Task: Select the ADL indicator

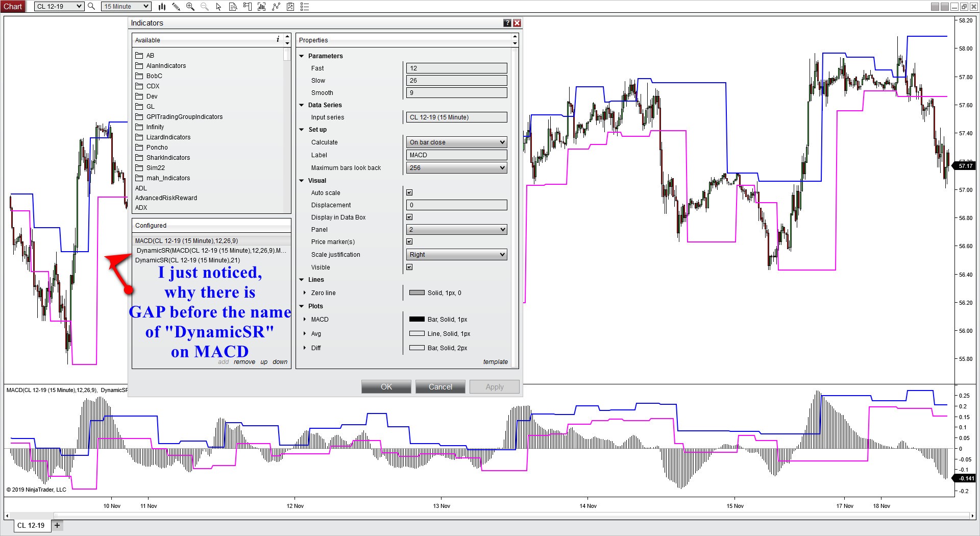Action: [x=141, y=188]
